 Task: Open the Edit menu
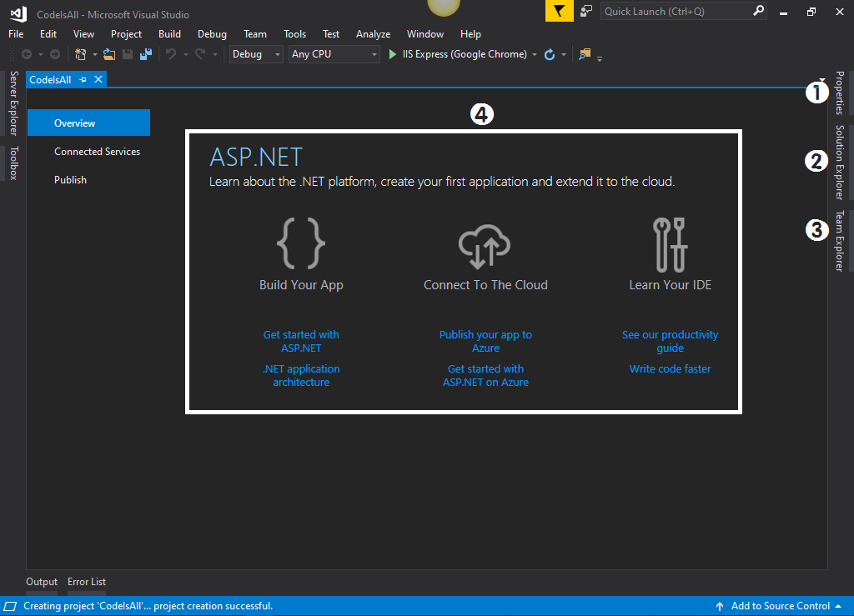coord(48,33)
